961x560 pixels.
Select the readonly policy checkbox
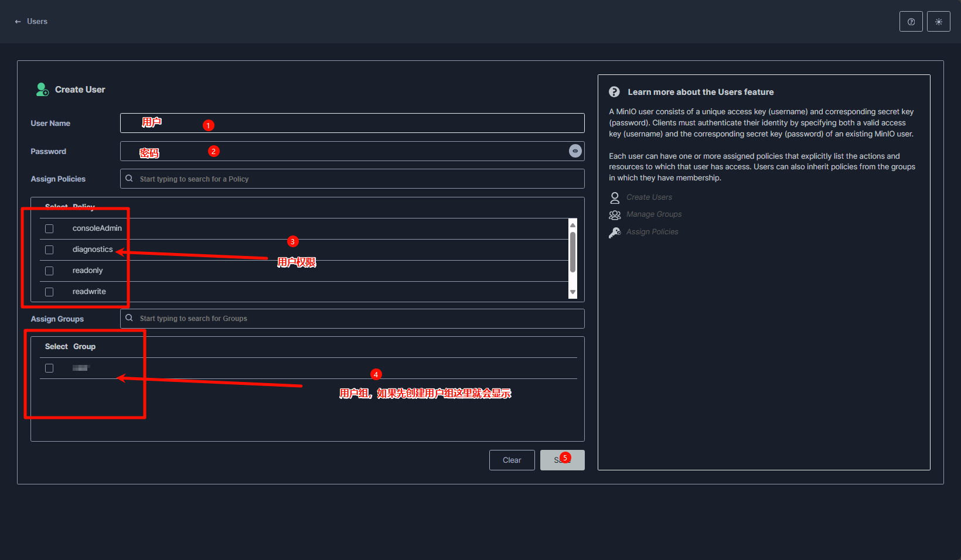49,271
